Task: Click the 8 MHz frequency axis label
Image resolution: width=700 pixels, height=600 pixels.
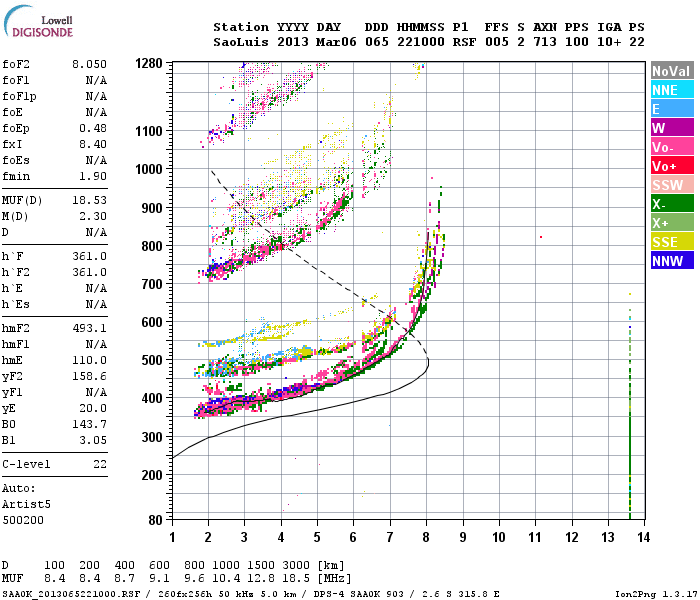Action: pos(426,537)
